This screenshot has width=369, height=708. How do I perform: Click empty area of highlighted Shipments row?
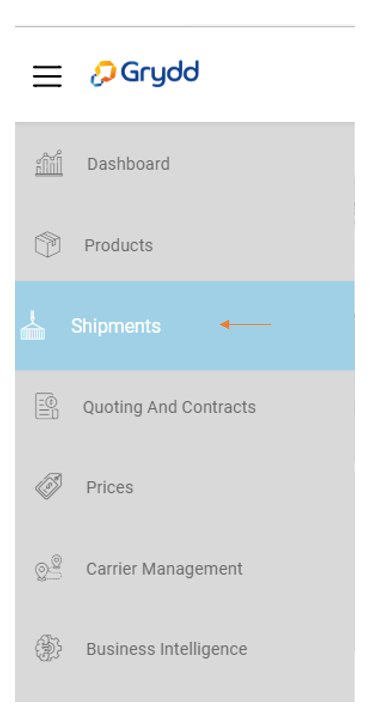tap(312, 325)
